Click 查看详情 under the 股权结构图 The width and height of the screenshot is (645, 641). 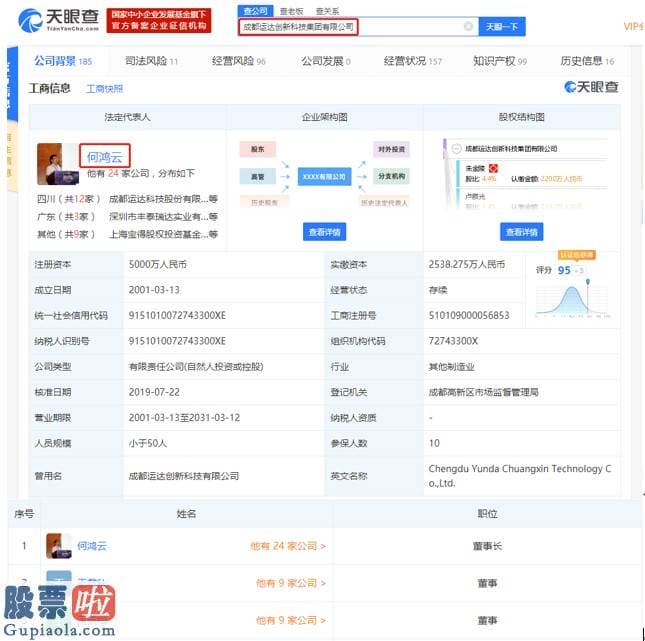point(522,232)
